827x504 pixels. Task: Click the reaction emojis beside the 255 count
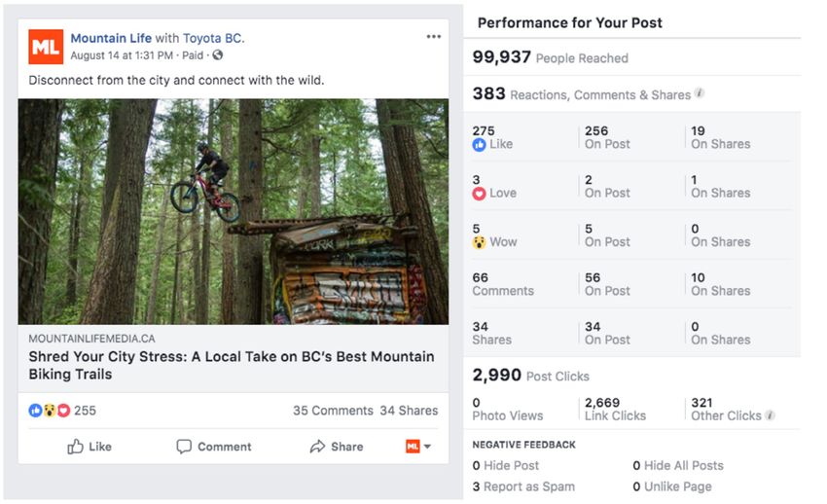50,411
